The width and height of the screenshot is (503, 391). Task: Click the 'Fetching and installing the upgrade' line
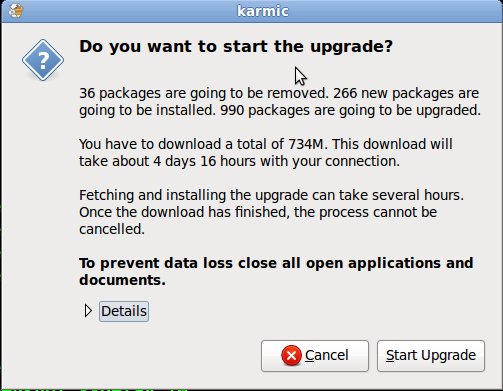271,195
